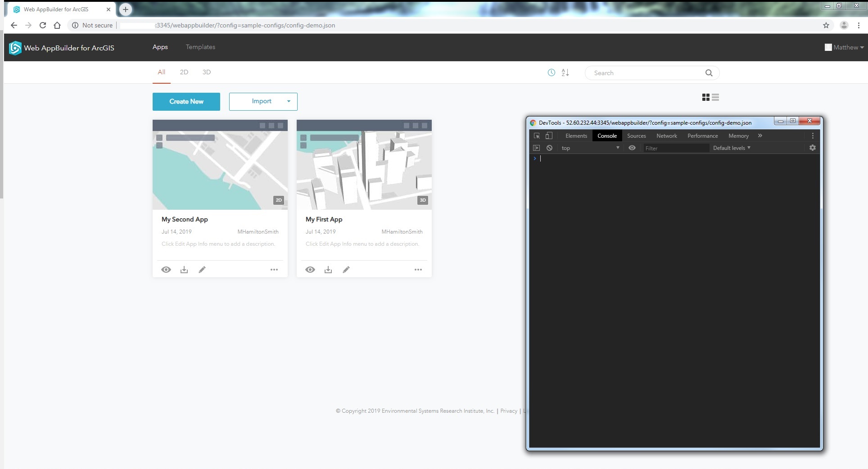Open Default levels dropdown in console
The height and width of the screenshot is (469, 868).
[x=732, y=148]
